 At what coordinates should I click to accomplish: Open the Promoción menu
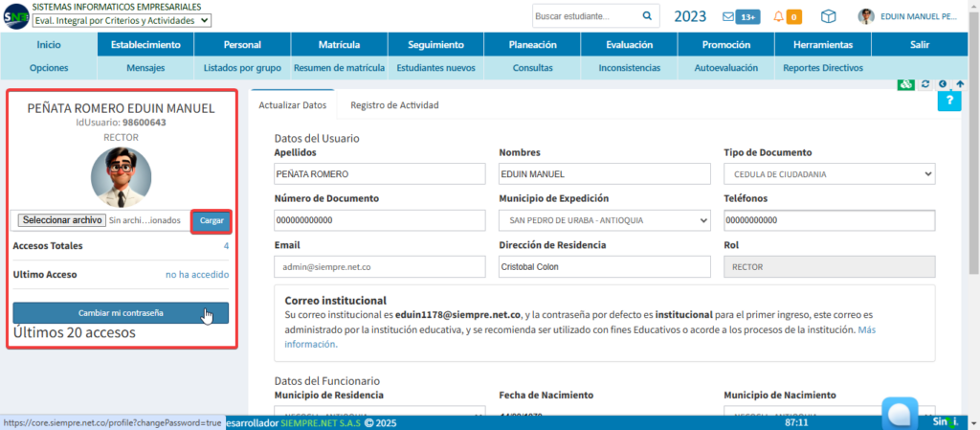point(726,44)
